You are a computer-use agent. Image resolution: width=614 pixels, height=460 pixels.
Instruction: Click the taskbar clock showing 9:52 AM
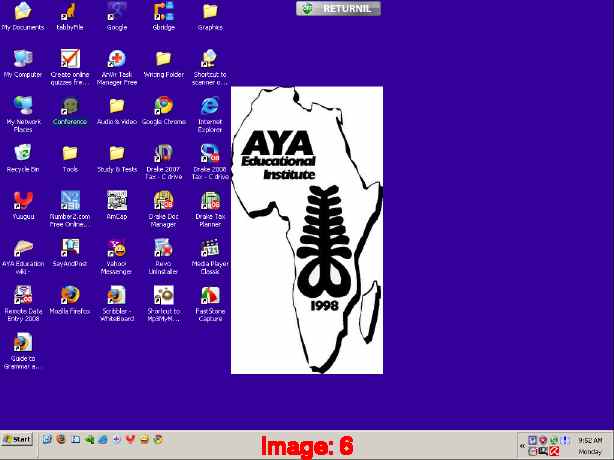[x=590, y=440]
